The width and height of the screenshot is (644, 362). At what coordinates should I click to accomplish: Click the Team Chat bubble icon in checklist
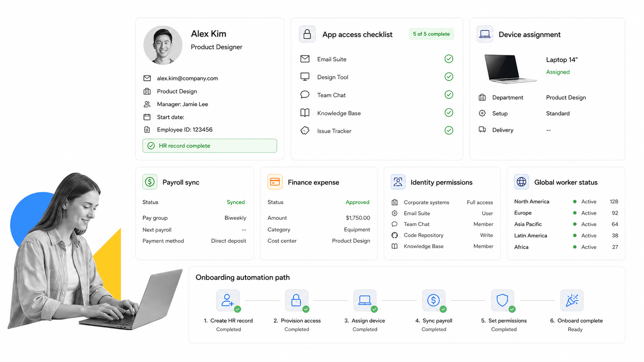tap(305, 95)
